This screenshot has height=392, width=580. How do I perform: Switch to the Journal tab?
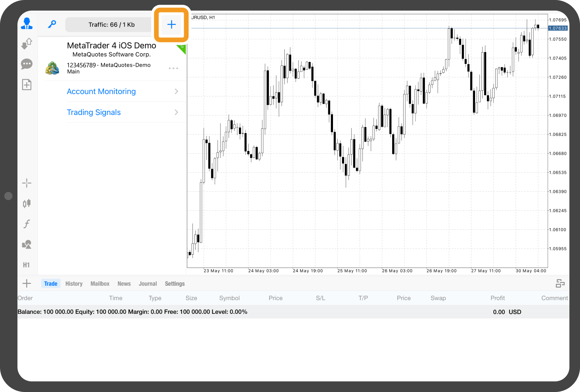[x=148, y=284]
